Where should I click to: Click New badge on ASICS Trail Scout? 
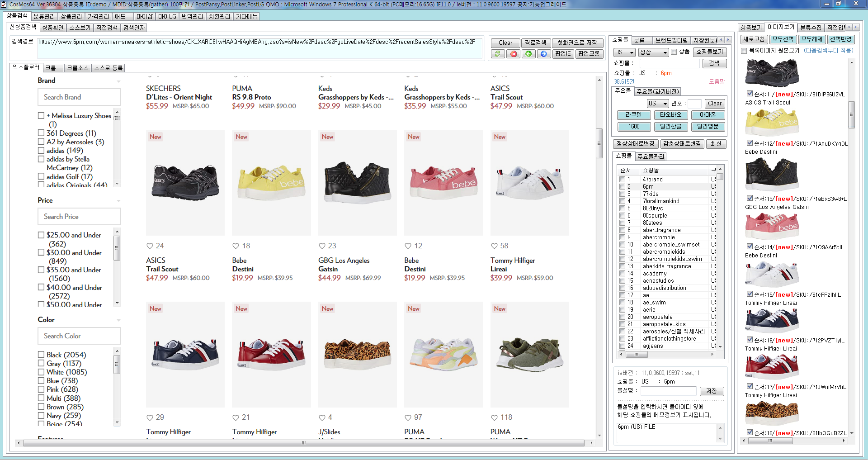(156, 137)
